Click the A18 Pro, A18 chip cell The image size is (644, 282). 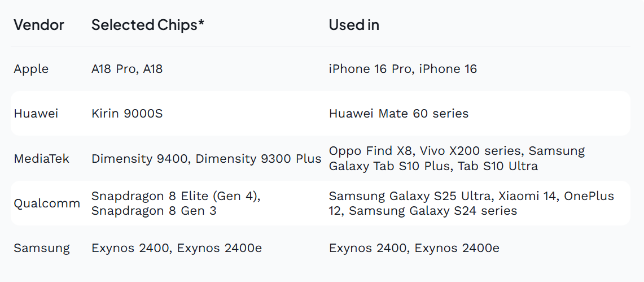coord(127,69)
